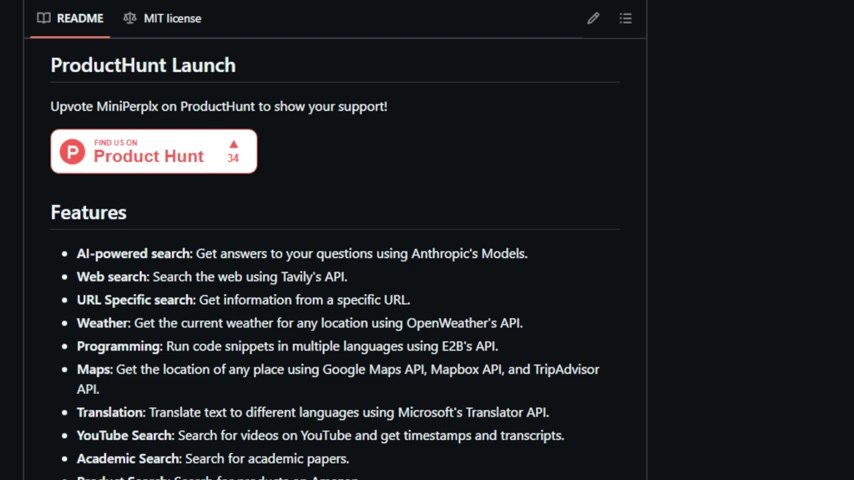Click the edit pencil icon
Viewport: 854px width, 480px height.
(593, 18)
